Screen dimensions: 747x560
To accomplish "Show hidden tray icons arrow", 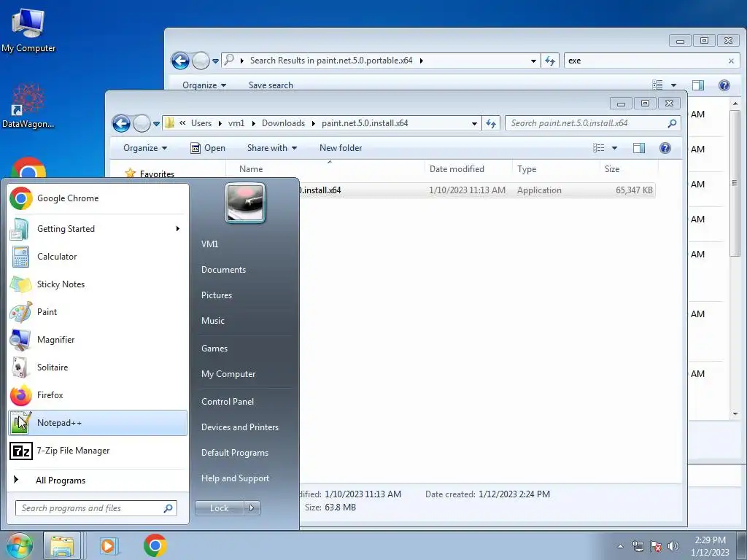I will (x=620, y=546).
